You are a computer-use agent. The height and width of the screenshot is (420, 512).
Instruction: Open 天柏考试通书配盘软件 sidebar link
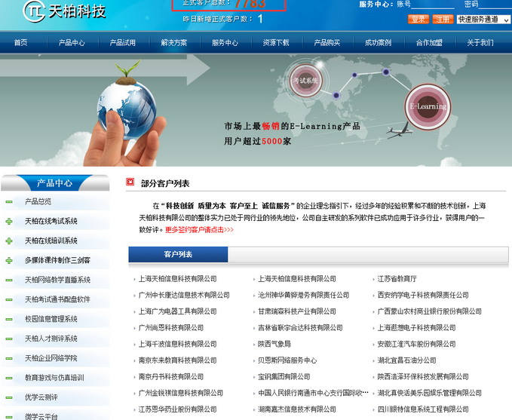click(57, 300)
